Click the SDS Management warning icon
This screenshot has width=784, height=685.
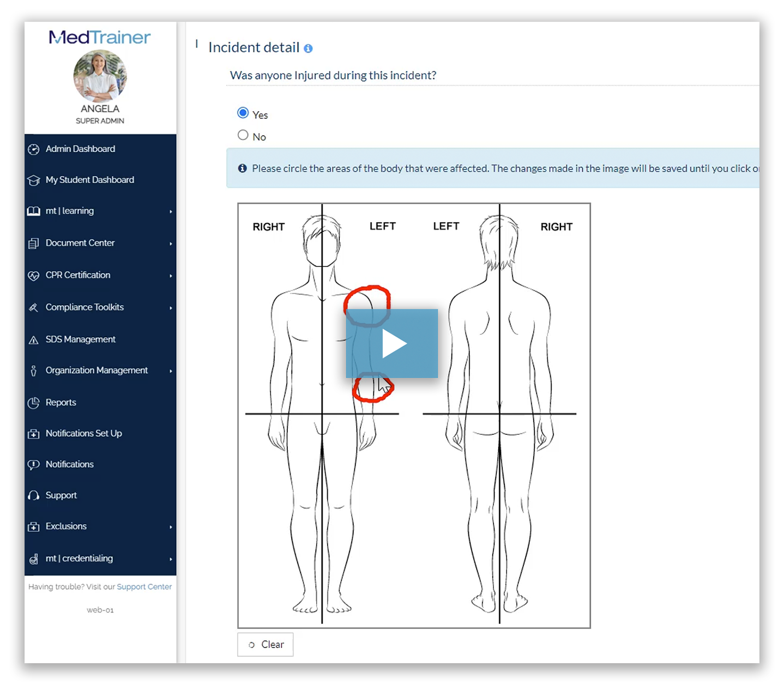point(34,339)
